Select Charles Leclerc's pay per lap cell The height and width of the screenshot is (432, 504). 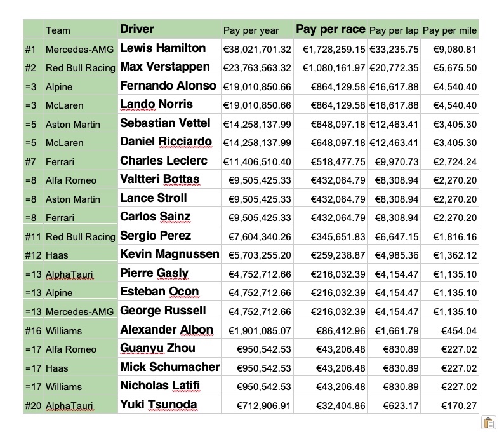coord(394,161)
